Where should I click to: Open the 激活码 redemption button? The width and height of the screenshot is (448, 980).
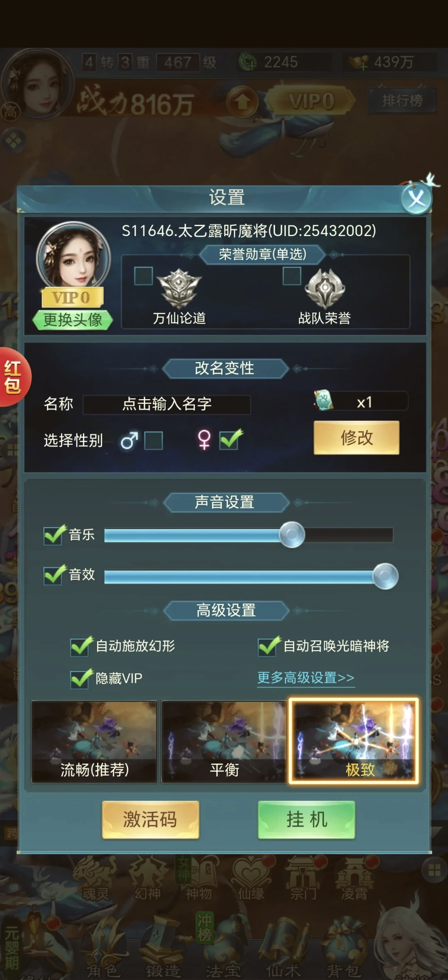[x=151, y=820]
